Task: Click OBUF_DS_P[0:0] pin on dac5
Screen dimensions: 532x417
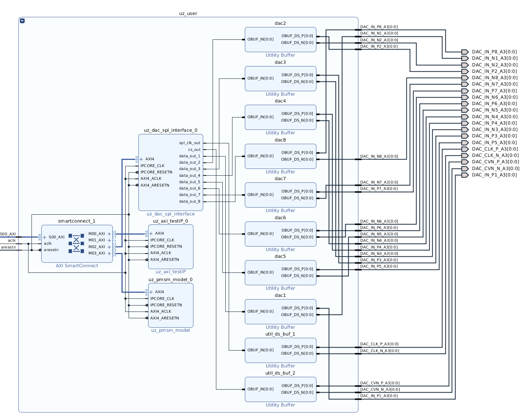Action: pos(297,269)
